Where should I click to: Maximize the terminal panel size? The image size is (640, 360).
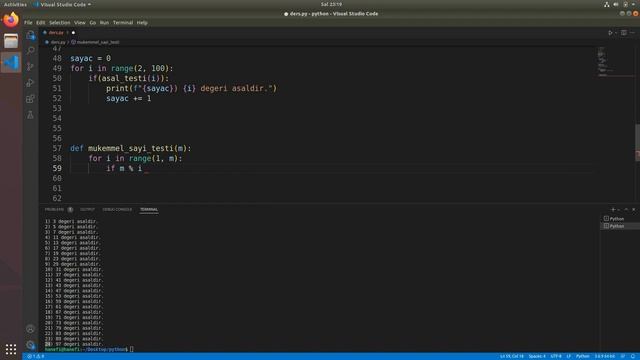[x=626, y=209]
